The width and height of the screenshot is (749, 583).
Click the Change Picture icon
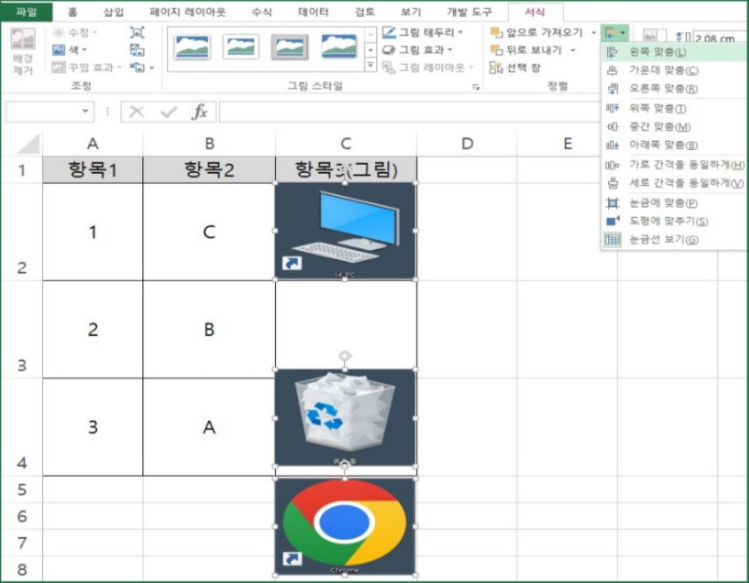pos(137,50)
